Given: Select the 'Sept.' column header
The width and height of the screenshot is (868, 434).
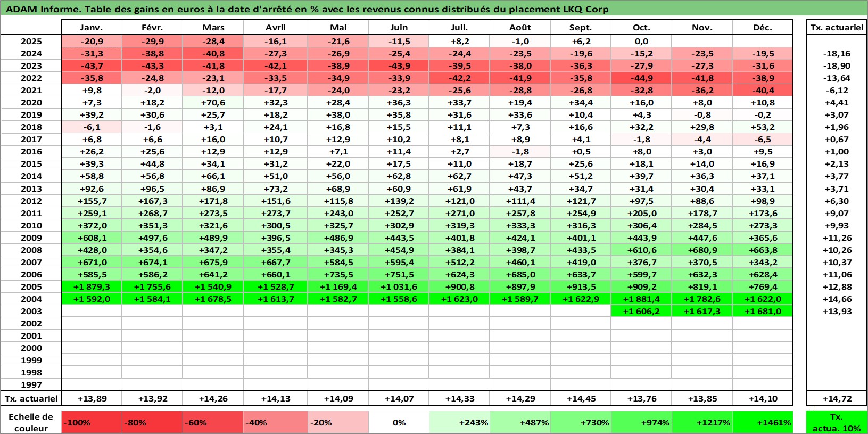Looking at the screenshot, I should pyautogui.click(x=581, y=28).
